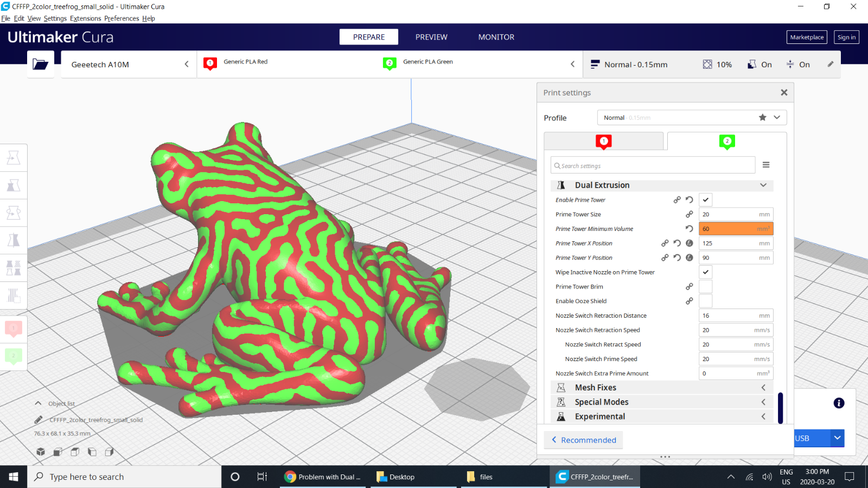868x488 pixels.
Task: Open the Extensions menu
Action: pyautogui.click(x=85, y=18)
